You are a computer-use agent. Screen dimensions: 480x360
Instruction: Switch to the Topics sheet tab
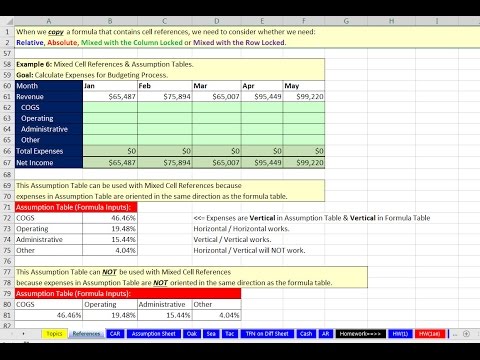[54, 334]
